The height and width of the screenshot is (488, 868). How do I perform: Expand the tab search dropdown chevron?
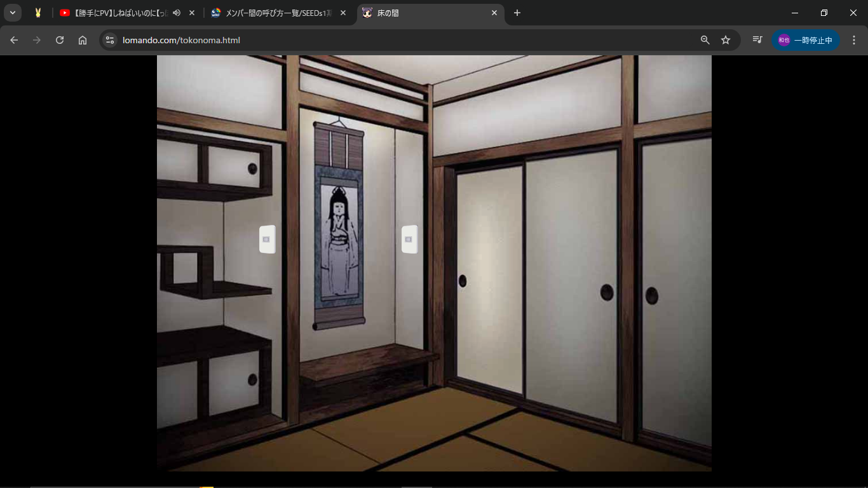12,13
